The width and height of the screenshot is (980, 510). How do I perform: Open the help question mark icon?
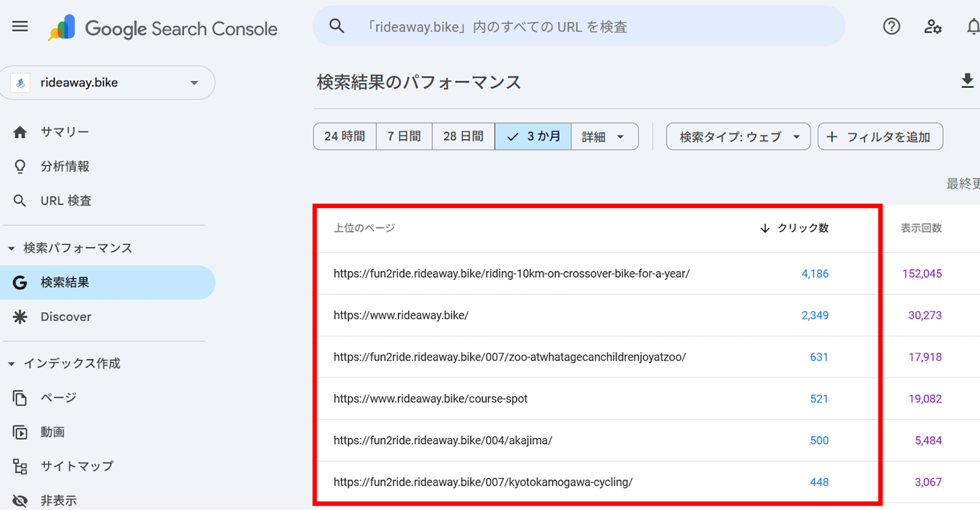click(x=891, y=26)
